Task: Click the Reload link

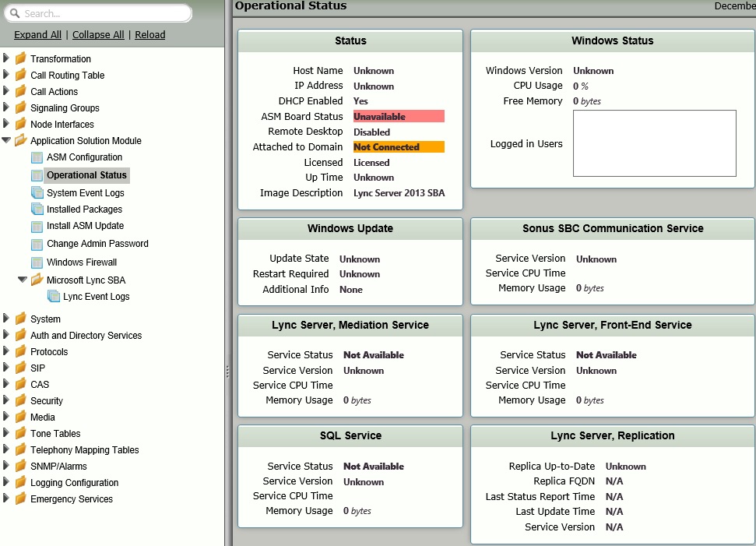Action: [x=149, y=35]
